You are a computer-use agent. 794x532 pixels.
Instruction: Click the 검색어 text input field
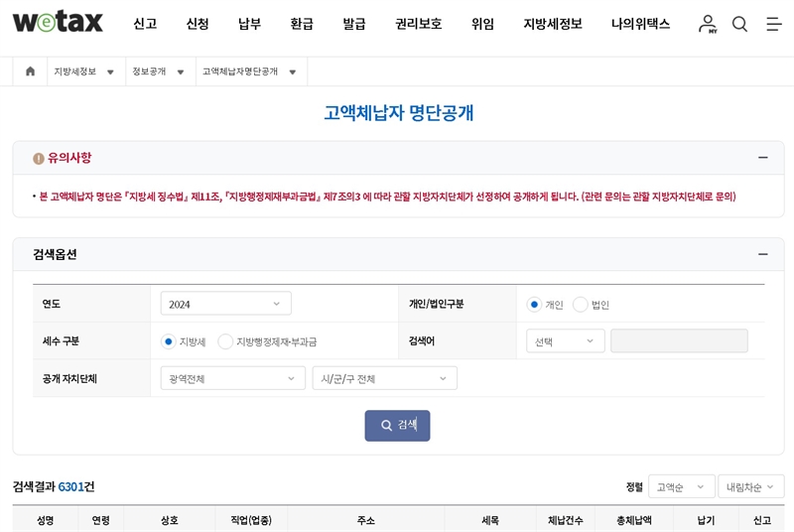tap(679, 341)
